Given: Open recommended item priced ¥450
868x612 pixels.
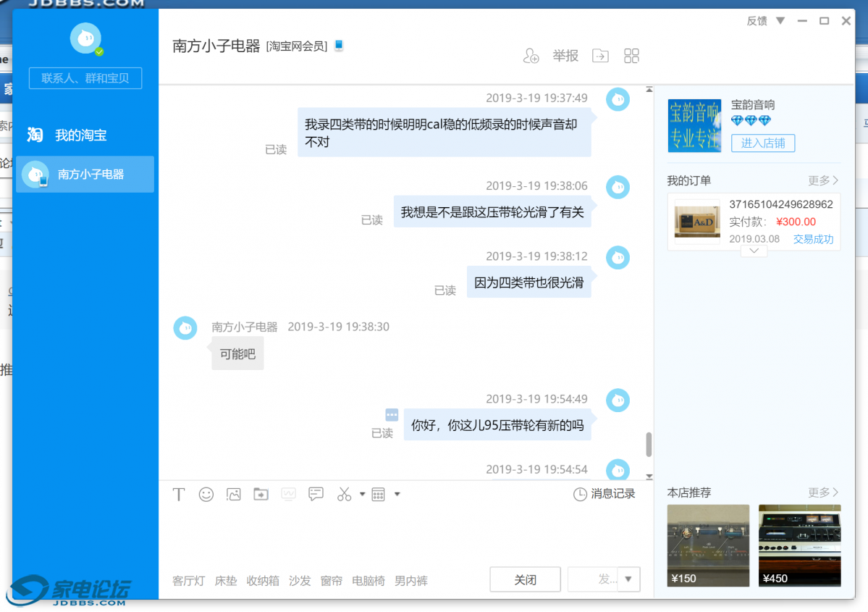Looking at the screenshot, I should pos(799,545).
